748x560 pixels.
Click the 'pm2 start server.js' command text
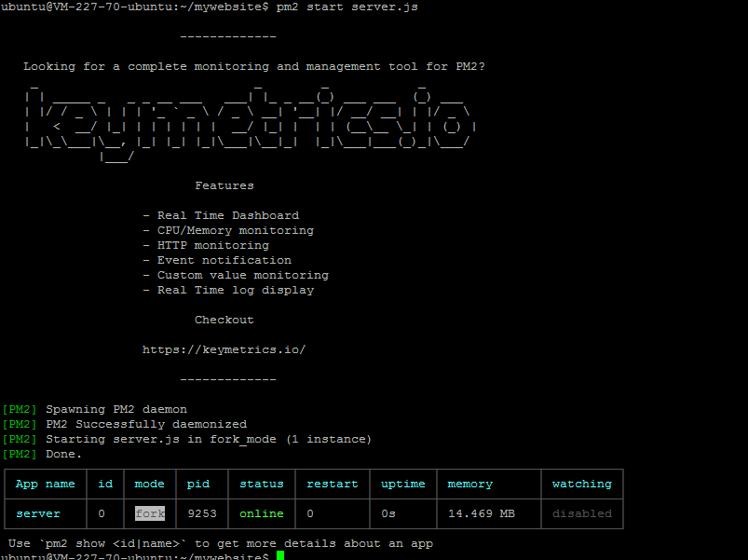click(347, 7)
